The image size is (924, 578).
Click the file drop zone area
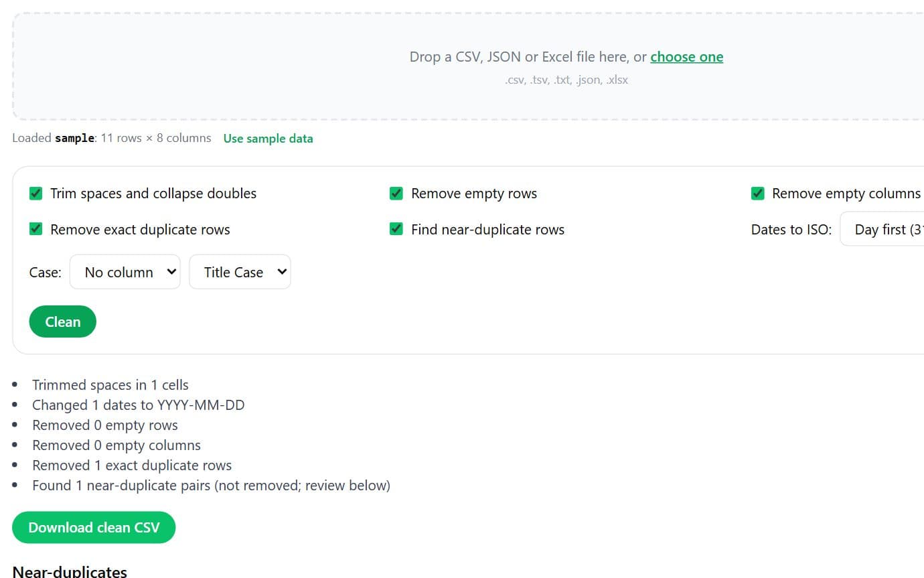pyautogui.click(x=469, y=66)
